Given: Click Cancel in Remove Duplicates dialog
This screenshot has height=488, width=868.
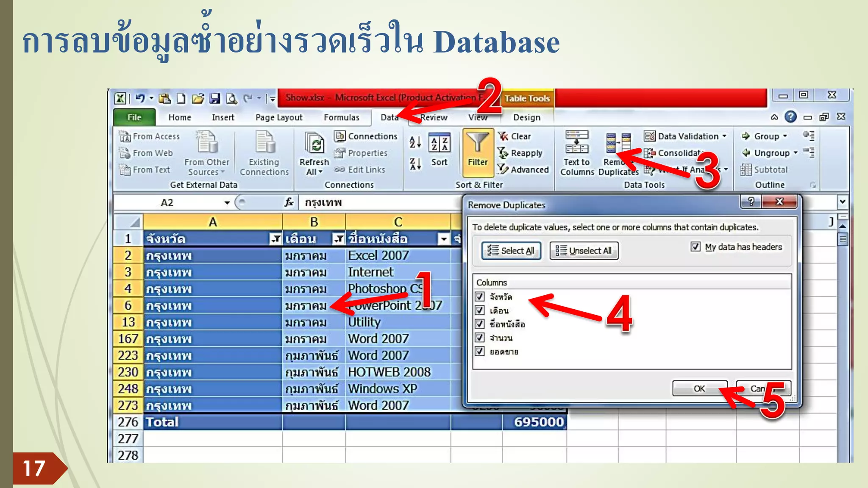Looking at the screenshot, I should pyautogui.click(x=763, y=388).
